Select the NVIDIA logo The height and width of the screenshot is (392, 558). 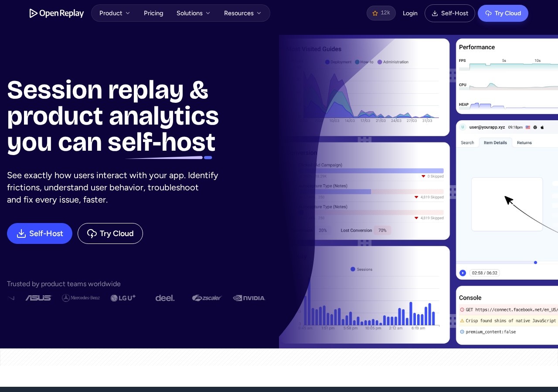249,298
